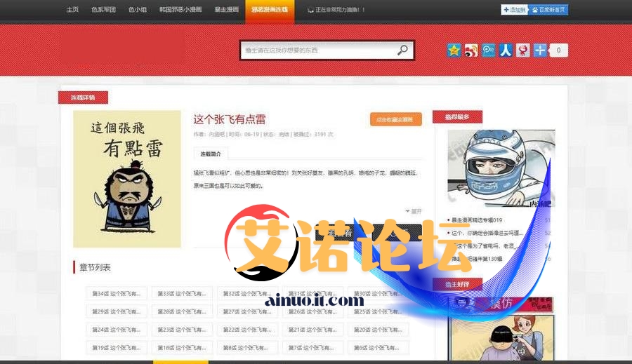Open more share options plus icon
Viewport: 632px width, 364px height.
pyautogui.click(x=540, y=50)
